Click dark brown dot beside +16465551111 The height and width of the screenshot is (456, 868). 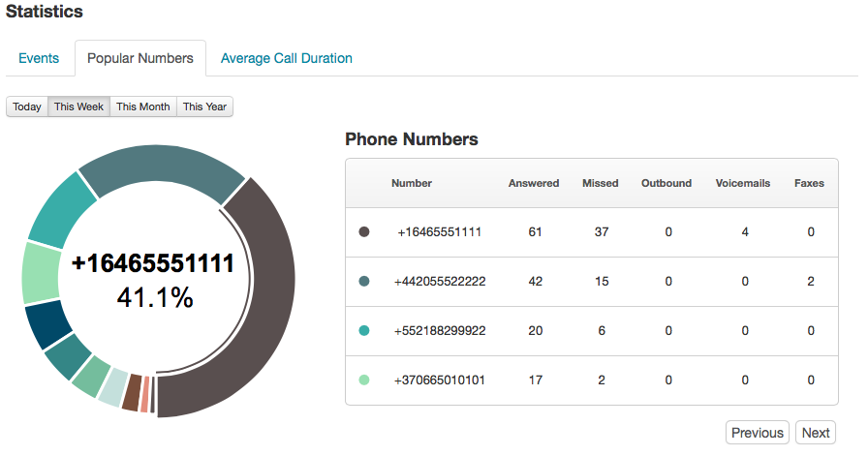364,232
